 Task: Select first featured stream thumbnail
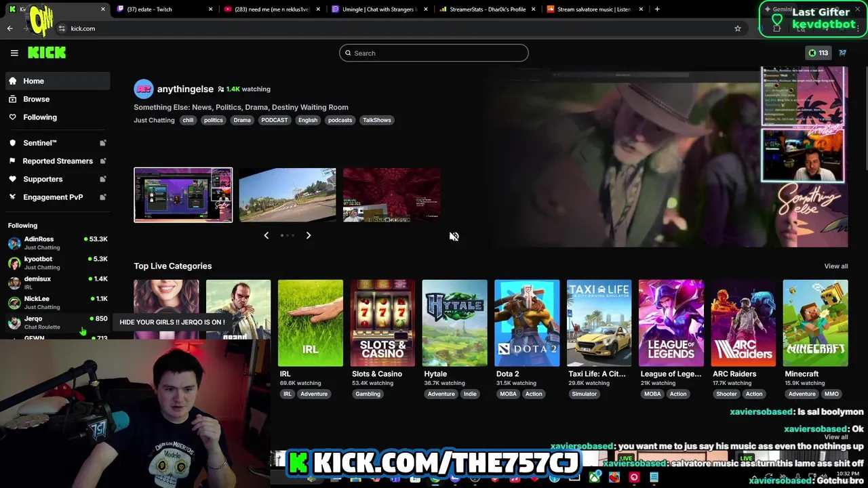pyautogui.click(x=183, y=195)
